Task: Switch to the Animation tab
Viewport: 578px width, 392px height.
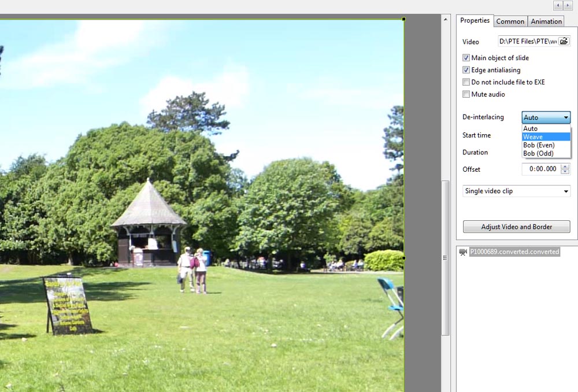Action: pyautogui.click(x=546, y=21)
